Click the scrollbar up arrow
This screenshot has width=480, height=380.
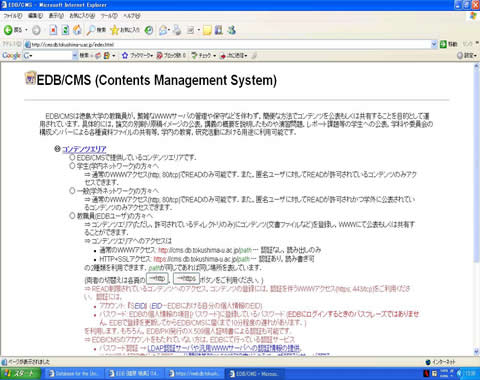(x=476, y=66)
